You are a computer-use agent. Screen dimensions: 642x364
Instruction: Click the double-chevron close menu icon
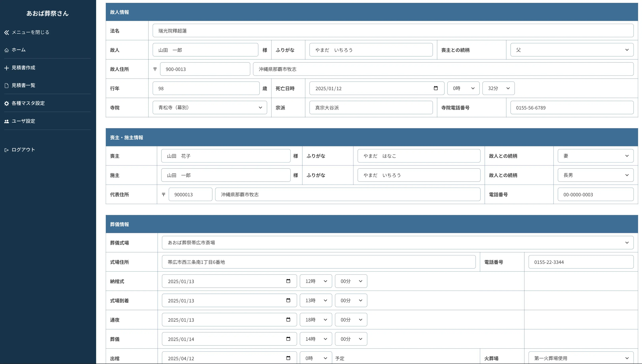click(7, 32)
